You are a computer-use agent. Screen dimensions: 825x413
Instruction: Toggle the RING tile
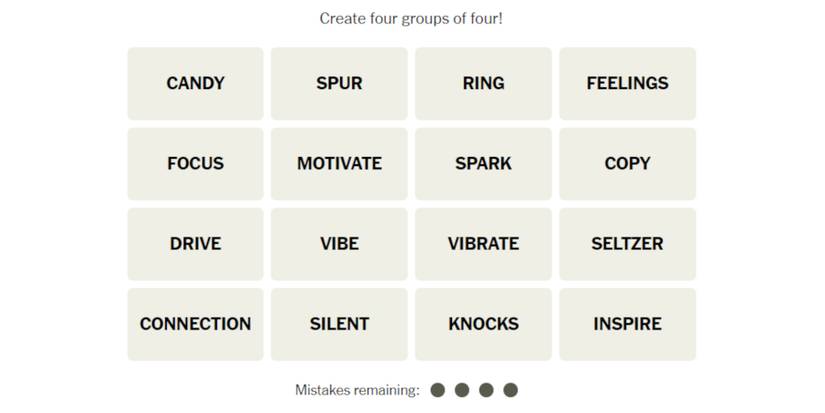pos(483,83)
